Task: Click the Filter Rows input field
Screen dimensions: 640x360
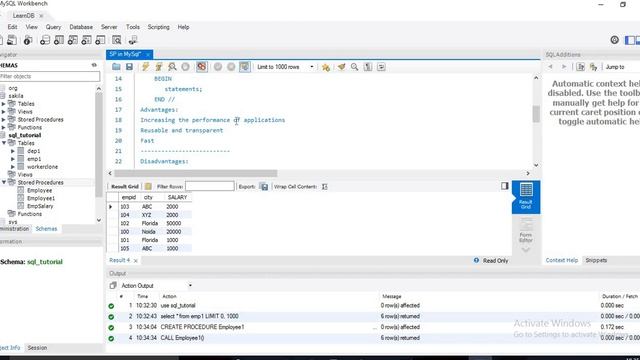Action: [x=210, y=187]
